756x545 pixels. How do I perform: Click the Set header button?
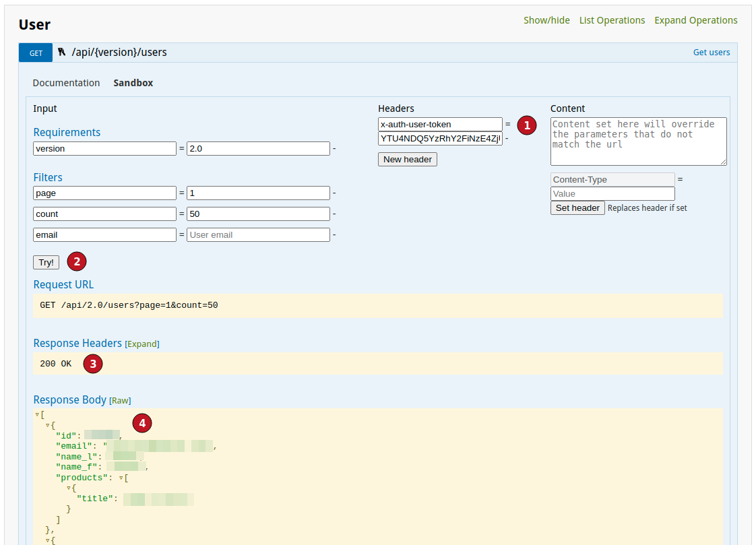point(577,207)
